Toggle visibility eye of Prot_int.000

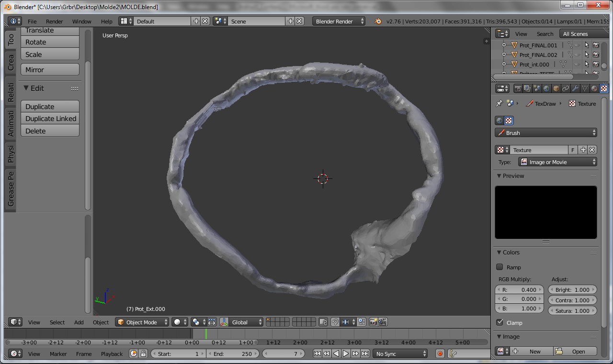[x=578, y=65]
